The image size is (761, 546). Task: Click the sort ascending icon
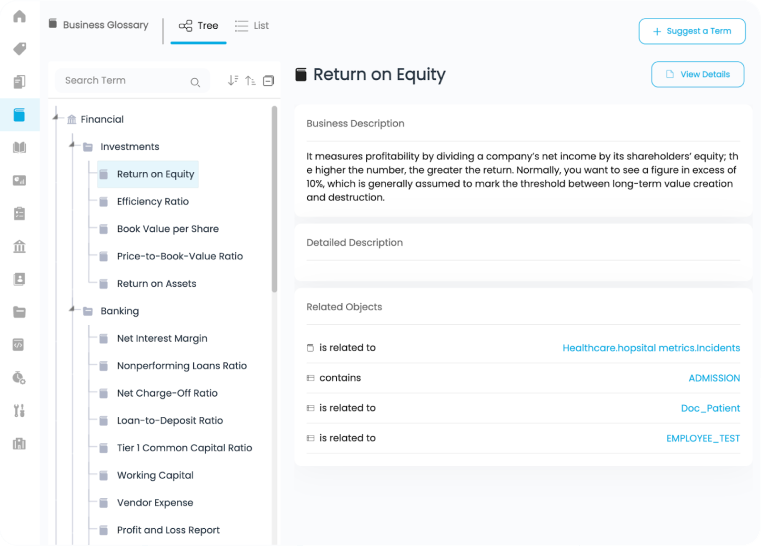pyautogui.click(x=250, y=81)
